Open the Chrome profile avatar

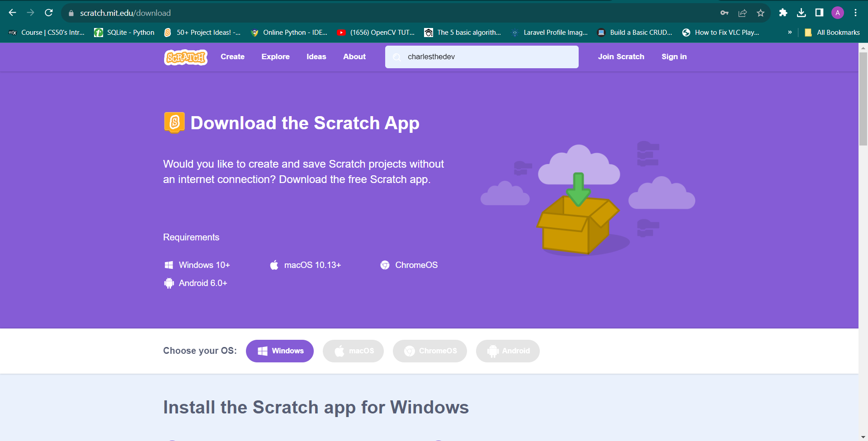pyautogui.click(x=837, y=13)
